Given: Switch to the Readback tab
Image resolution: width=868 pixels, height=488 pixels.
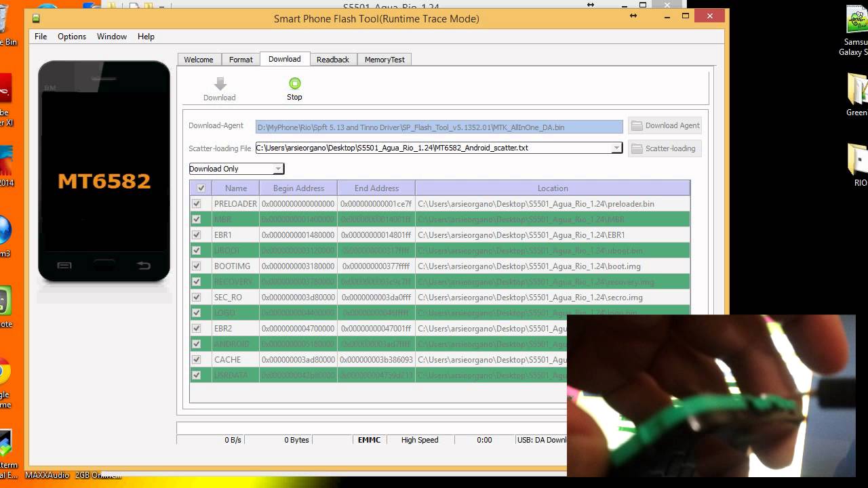Looking at the screenshot, I should click(333, 60).
